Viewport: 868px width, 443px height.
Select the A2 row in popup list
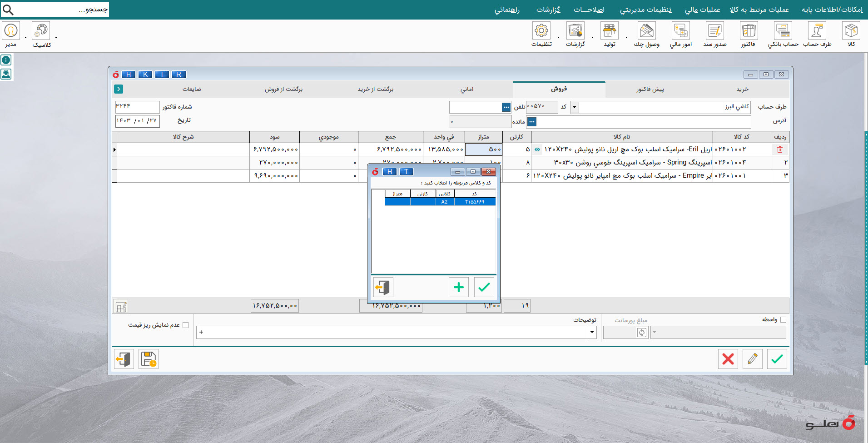coord(440,202)
